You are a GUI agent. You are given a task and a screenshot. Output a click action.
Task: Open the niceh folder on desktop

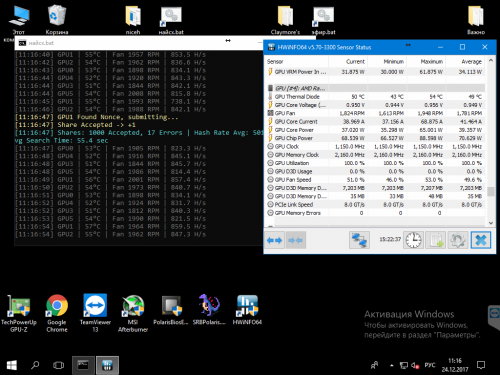[133, 19]
